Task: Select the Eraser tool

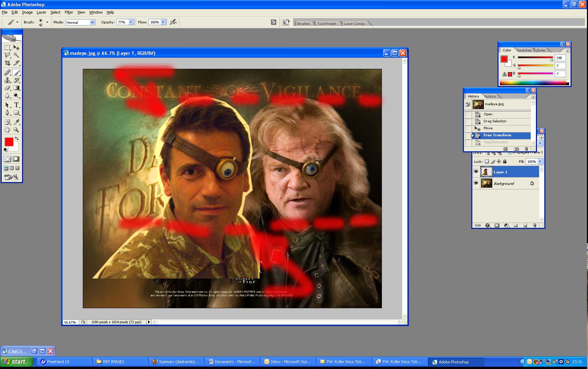Action: click(x=7, y=88)
